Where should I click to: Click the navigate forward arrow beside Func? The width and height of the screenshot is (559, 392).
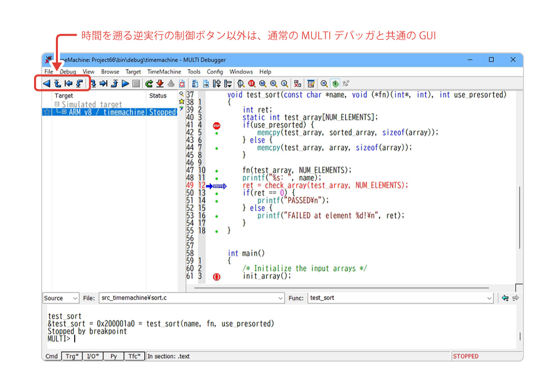[515, 298]
